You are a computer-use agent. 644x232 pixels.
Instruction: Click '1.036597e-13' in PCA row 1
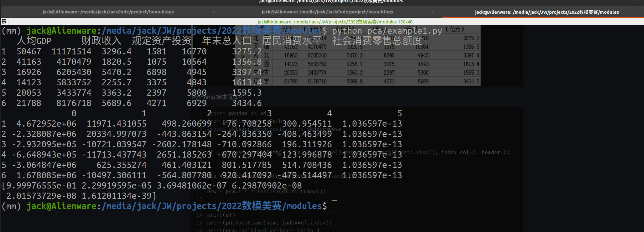tap(372, 124)
